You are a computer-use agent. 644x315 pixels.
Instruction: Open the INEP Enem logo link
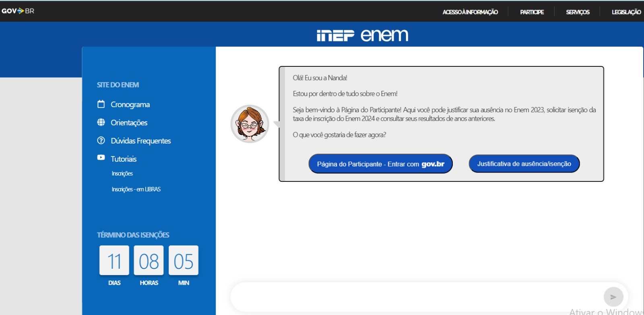[x=362, y=35]
